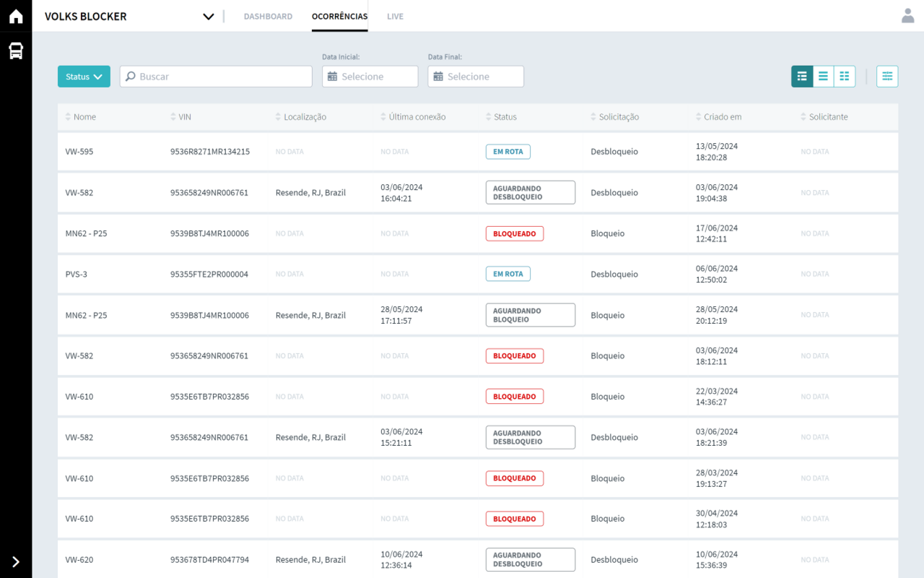
Task: Click AGUARDANDO DESBLOQUEIO badge created 10/06/2024
Action: click(x=531, y=560)
